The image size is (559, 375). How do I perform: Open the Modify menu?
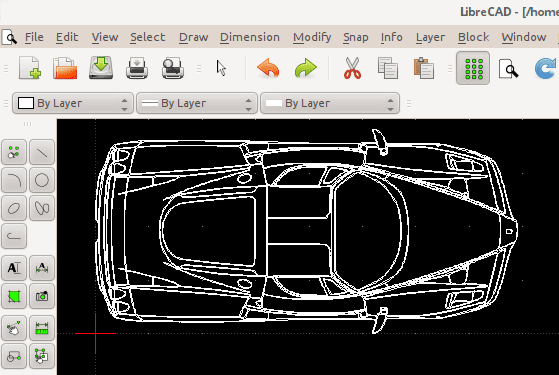[312, 37]
